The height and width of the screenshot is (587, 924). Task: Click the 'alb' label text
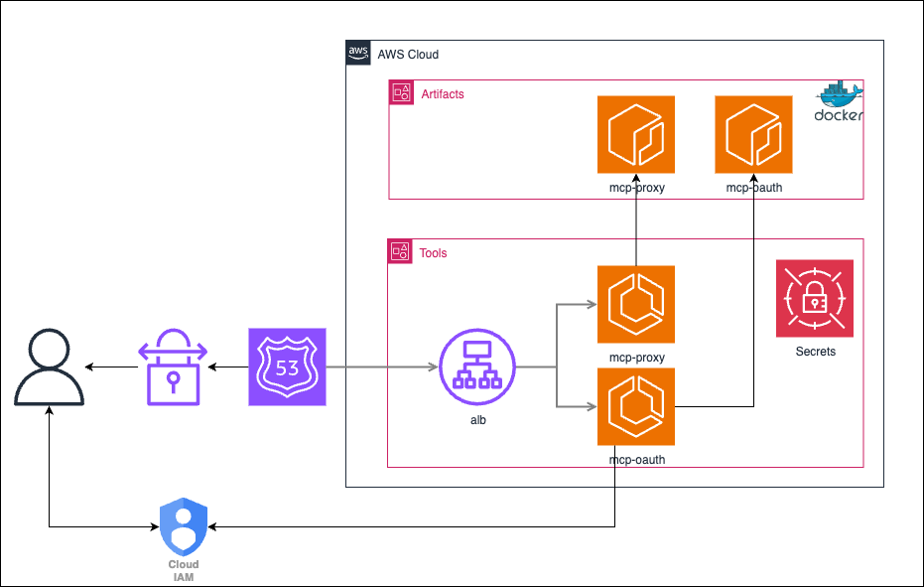[x=478, y=420]
